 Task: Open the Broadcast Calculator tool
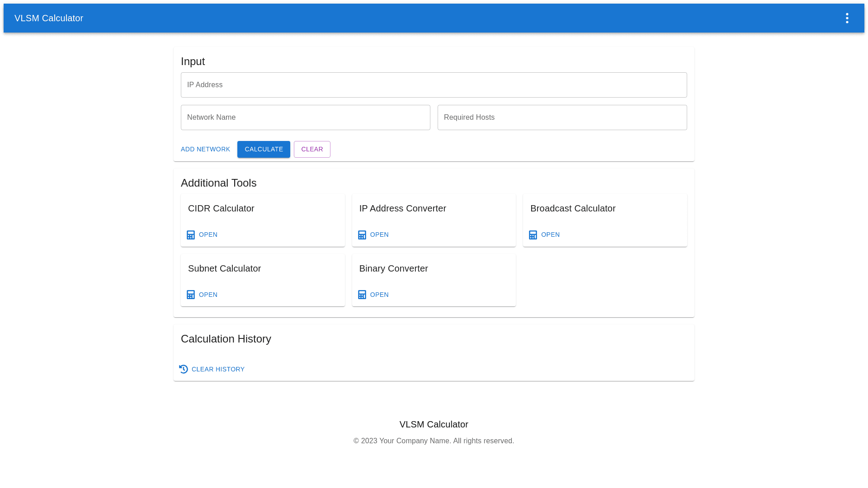[550, 235]
